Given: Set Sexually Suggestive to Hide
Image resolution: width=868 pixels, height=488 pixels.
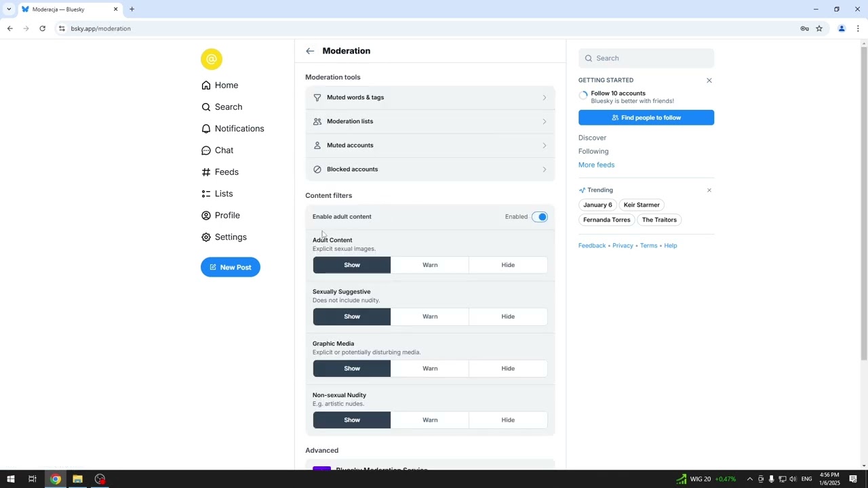Looking at the screenshot, I should 508,317.
